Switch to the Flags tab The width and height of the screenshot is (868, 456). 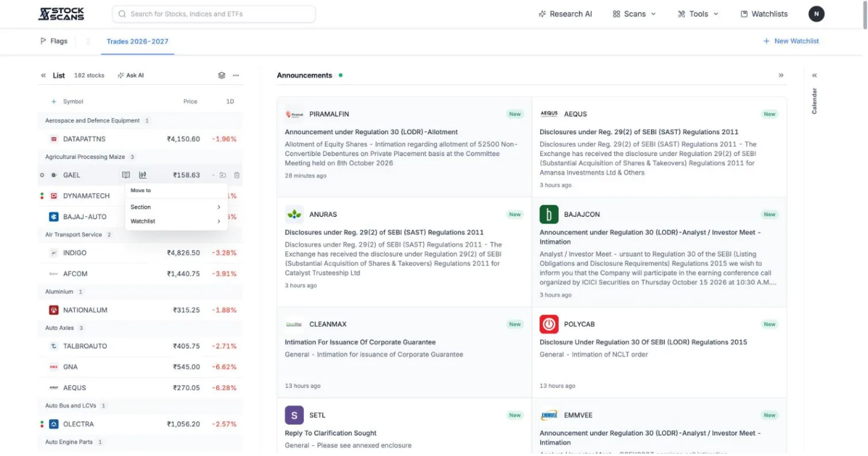[x=54, y=41]
